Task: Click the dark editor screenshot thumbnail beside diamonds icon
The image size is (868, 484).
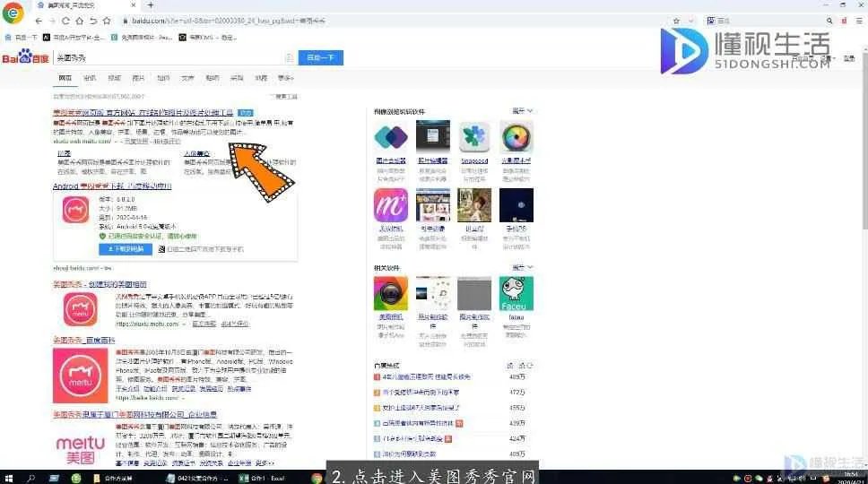Action: 433,136
